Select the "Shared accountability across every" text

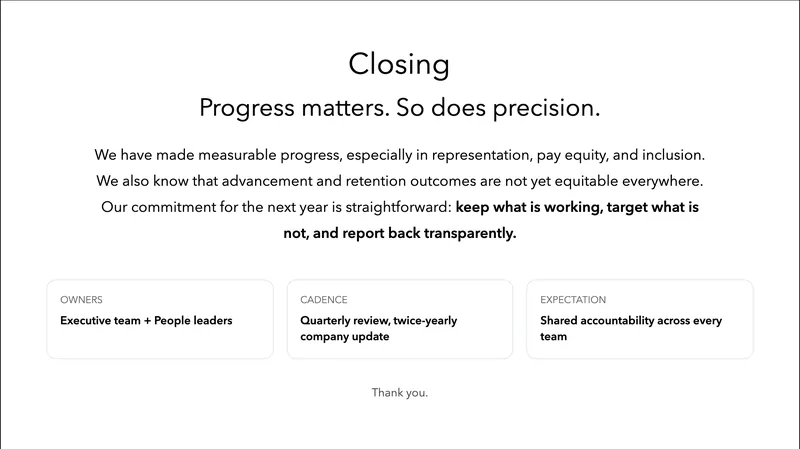click(x=630, y=321)
